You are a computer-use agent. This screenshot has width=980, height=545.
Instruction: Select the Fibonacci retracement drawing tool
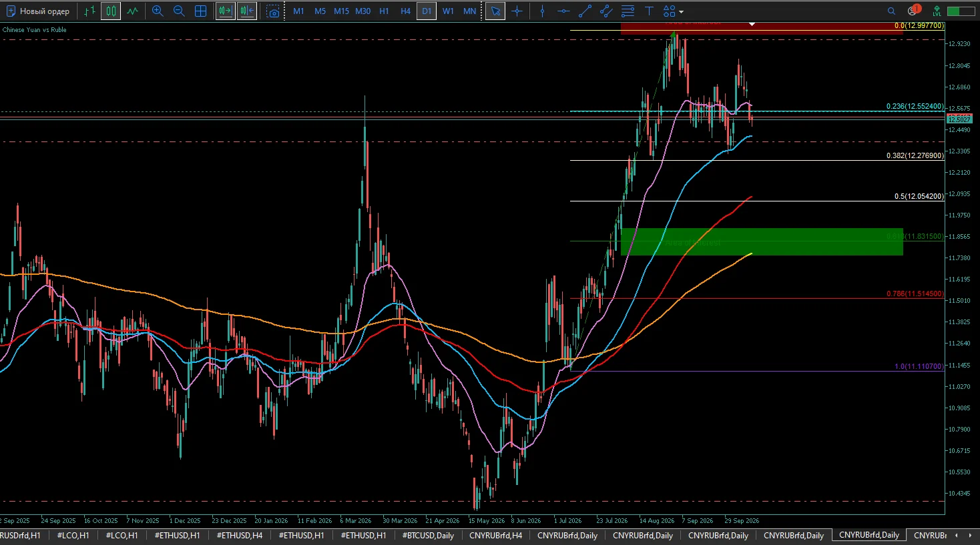point(628,11)
